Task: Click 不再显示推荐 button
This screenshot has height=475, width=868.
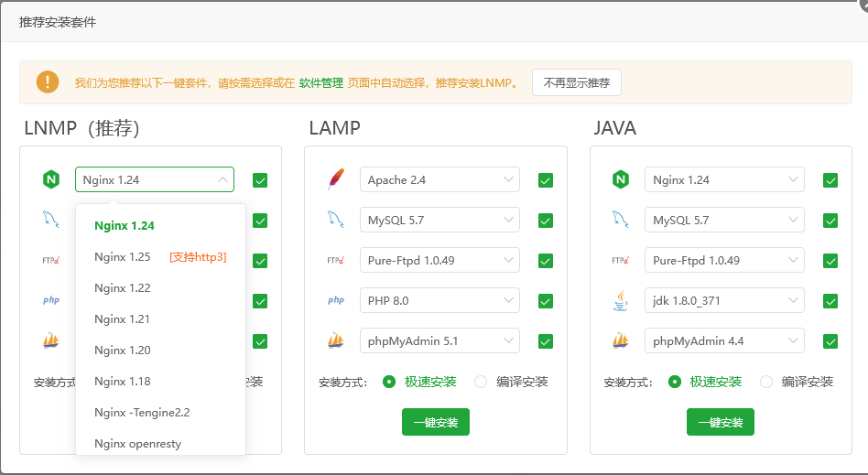Action: pyautogui.click(x=577, y=82)
